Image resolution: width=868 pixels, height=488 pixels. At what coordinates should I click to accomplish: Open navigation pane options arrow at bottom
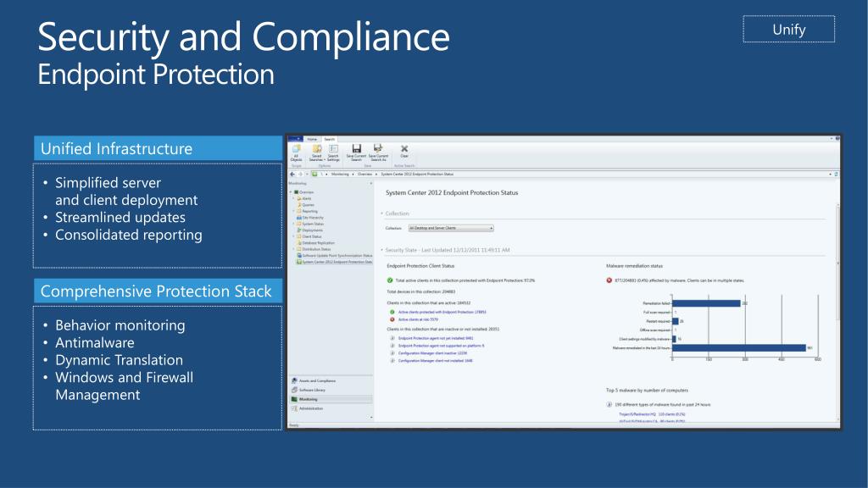[x=371, y=418]
